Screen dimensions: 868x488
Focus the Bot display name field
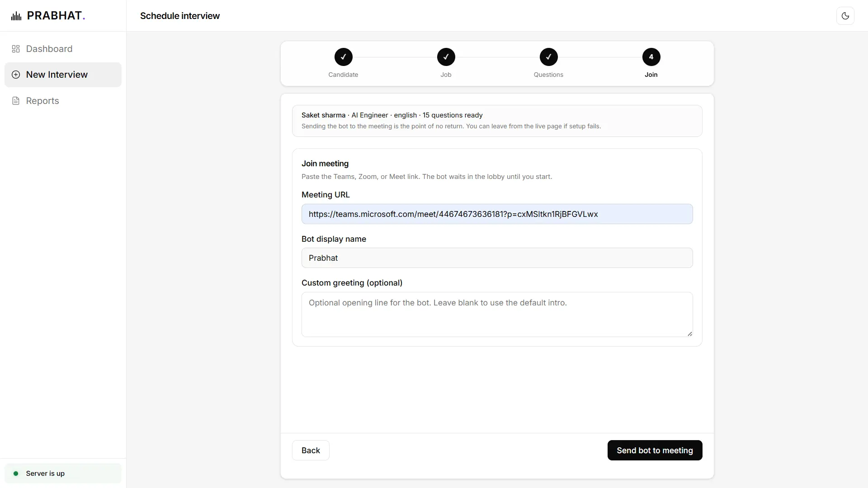tap(497, 258)
